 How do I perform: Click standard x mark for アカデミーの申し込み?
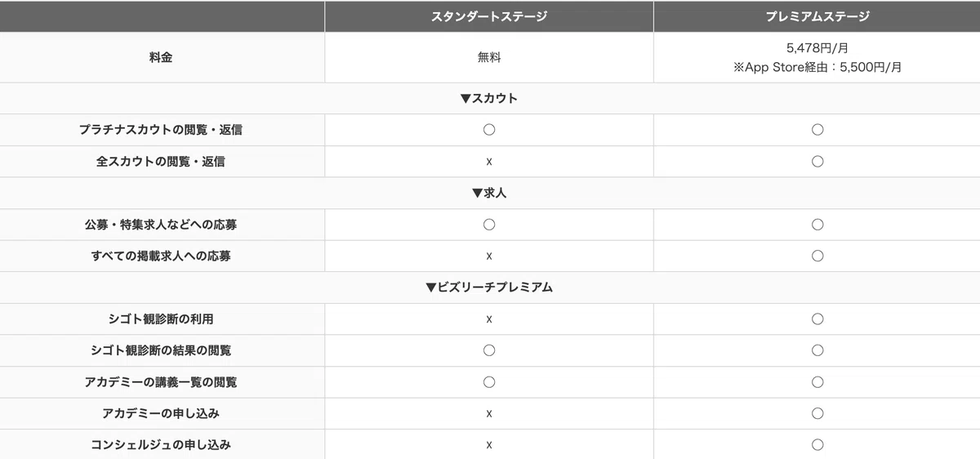pos(488,414)
